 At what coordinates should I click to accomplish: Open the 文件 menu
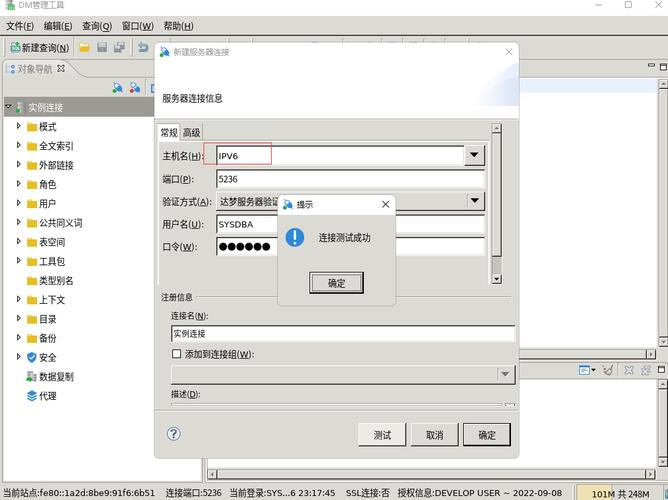[20, 26]
